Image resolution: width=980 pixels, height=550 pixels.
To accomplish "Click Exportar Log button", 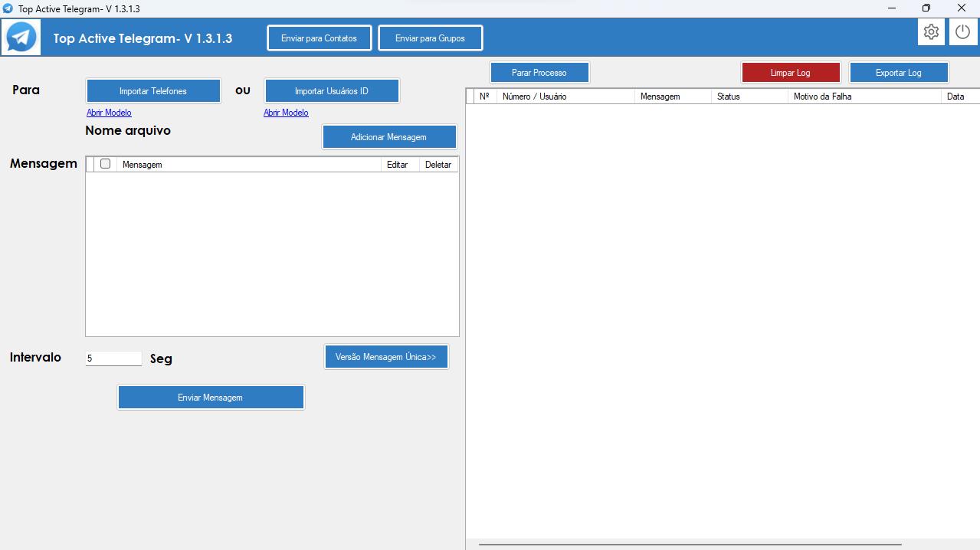I will pyautogui.click(x=899, y=73).
